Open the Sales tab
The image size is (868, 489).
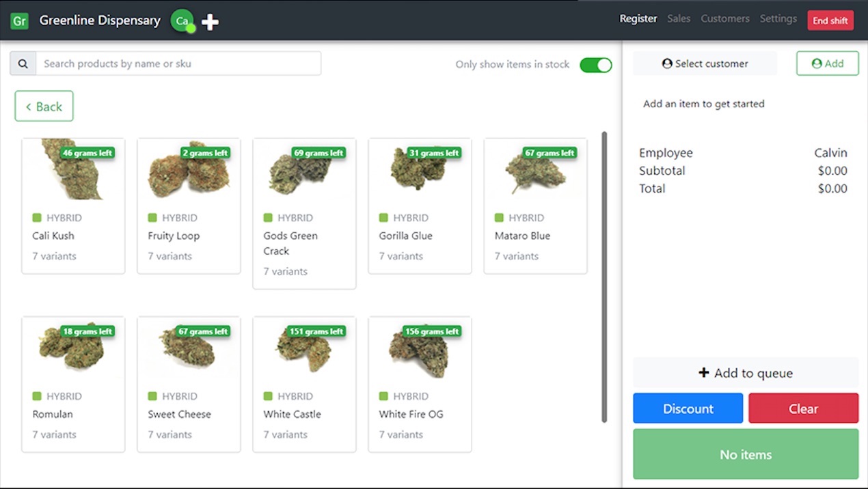pos(678,19)
